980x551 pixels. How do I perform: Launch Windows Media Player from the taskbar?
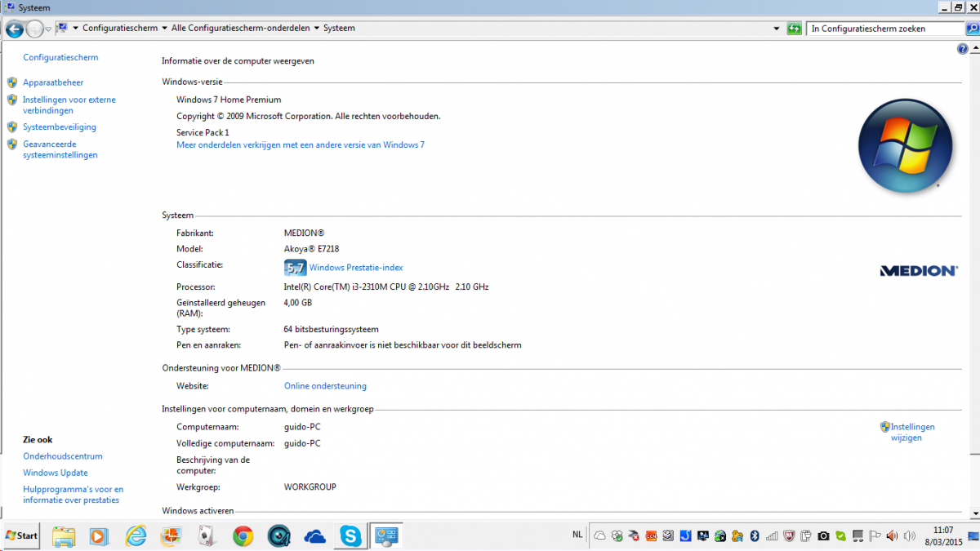coord(99,536)
